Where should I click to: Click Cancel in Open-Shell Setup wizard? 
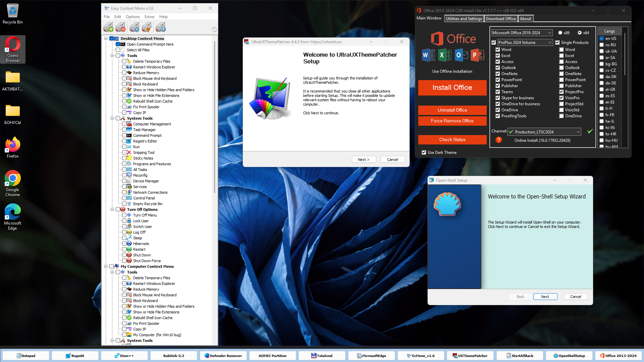[x=576, y=297]
